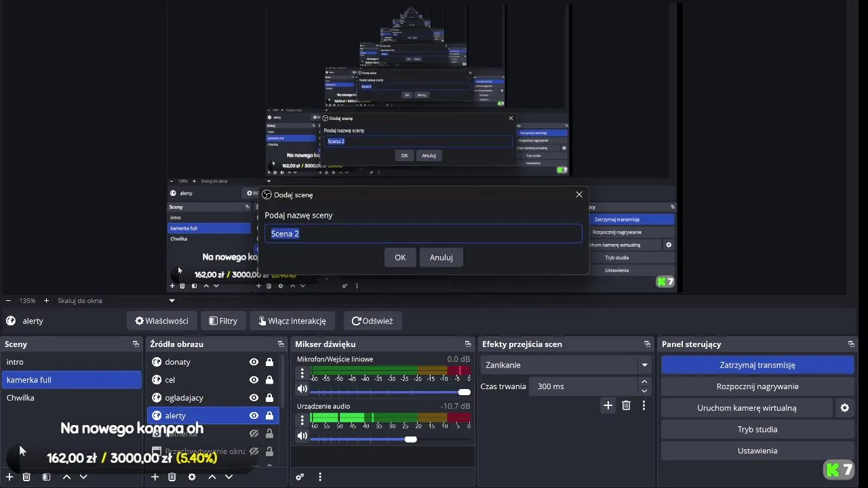
Task: Select the kamerka full scene
Action: click(x=71, y=380)
